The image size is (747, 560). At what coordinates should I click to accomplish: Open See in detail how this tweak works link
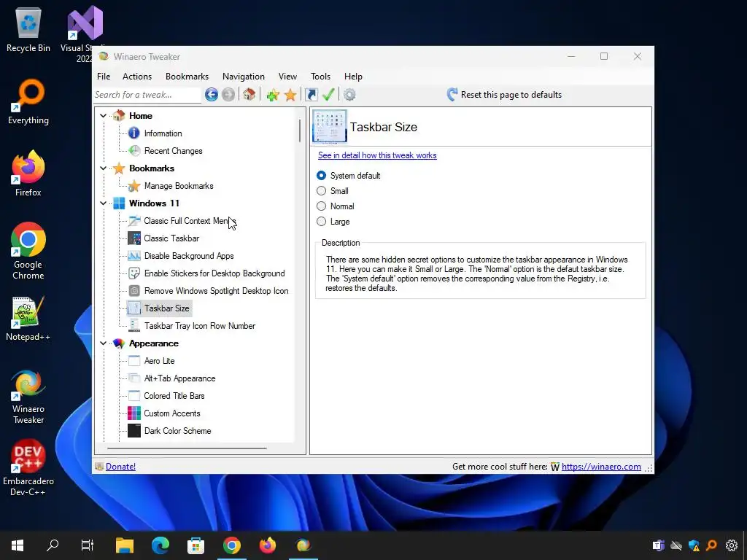377,155
